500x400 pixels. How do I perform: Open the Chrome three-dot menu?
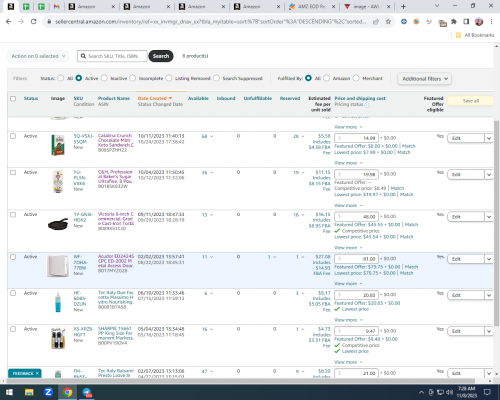pyautogui.click(x=491, y=22)
